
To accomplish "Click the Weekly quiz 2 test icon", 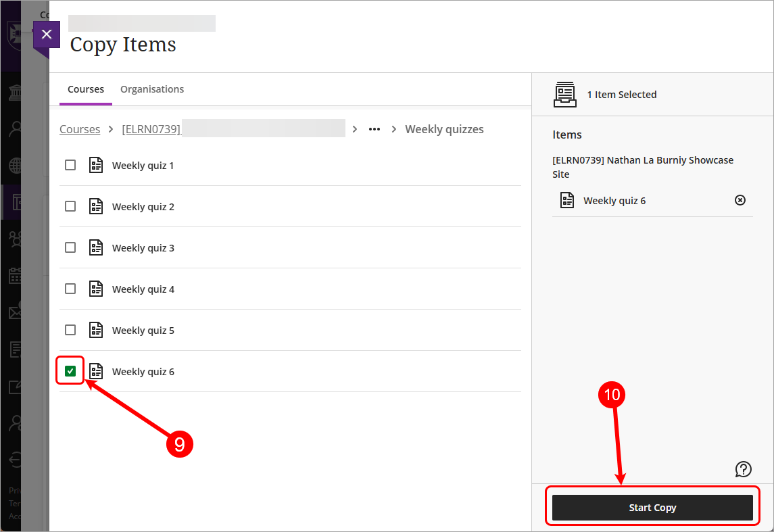I will pyautogui.click(x=96, y=206).
